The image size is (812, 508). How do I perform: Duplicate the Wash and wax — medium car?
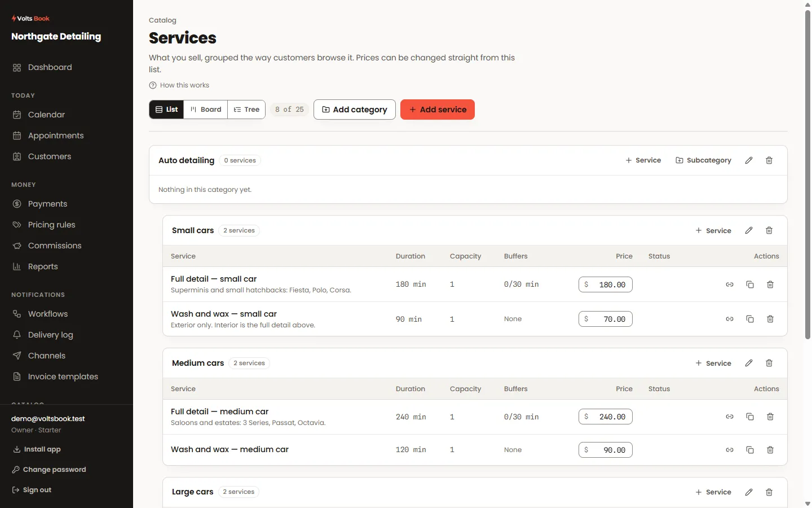pyautogui.click(x=750, y=450)
